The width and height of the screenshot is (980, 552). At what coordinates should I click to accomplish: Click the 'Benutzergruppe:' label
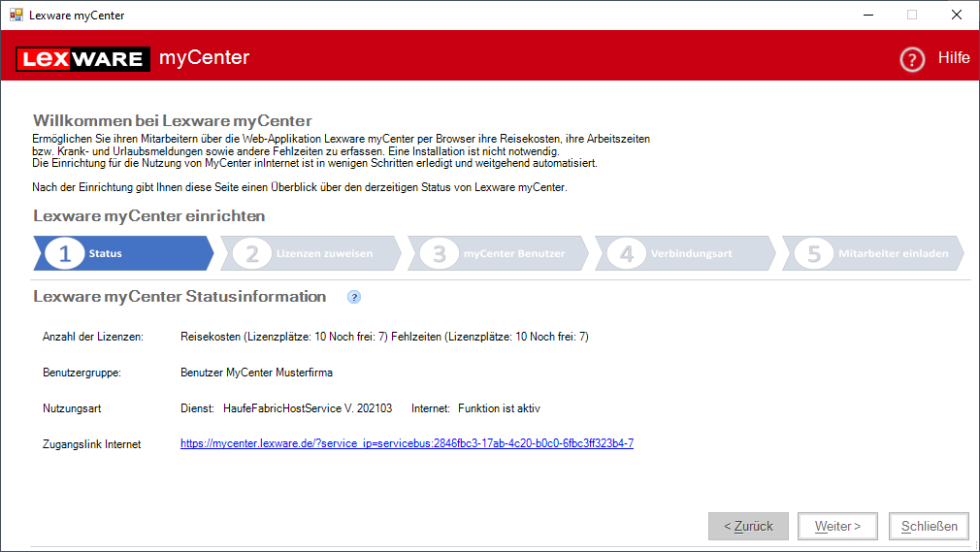point(82,373)
